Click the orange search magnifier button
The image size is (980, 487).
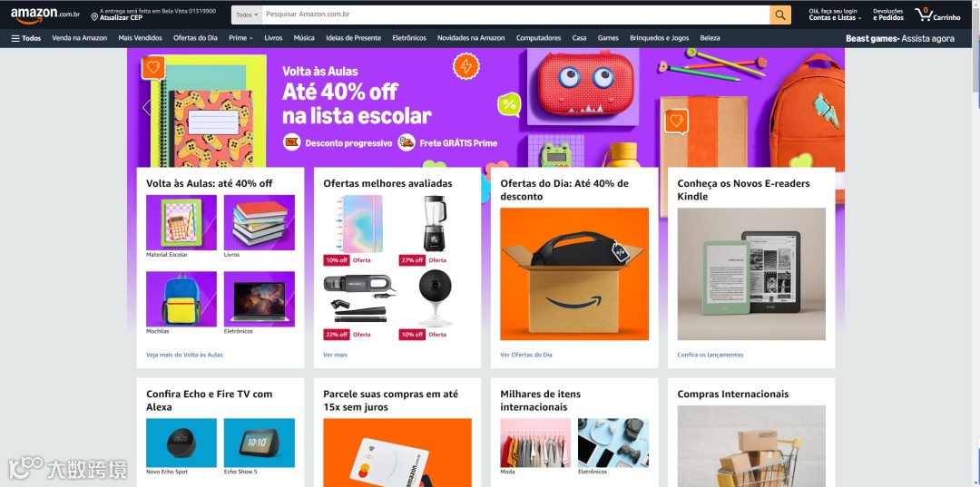(x=780, y=15)
